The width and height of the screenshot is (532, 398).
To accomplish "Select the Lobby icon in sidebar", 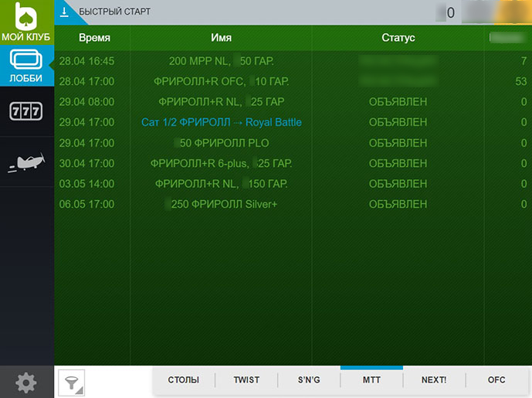I will click(x=26, y=65).
